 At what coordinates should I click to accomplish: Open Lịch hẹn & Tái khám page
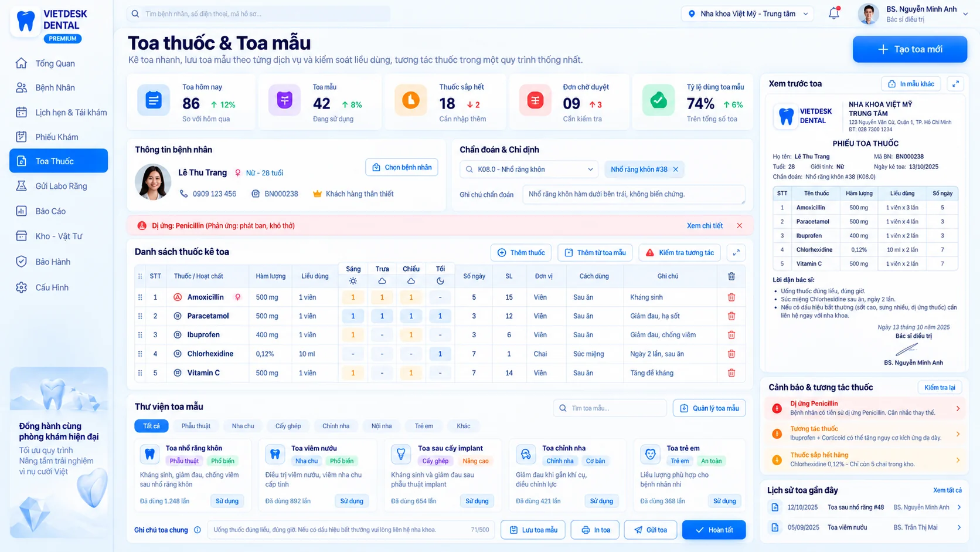coord(59,112)
